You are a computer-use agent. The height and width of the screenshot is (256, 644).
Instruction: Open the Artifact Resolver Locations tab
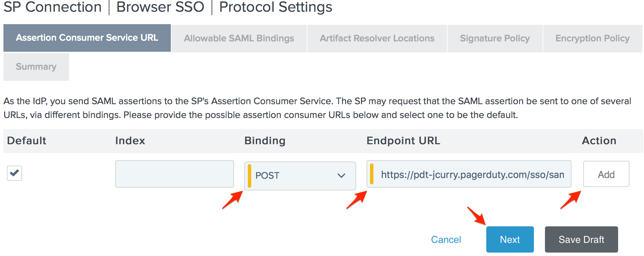point(377,38)
